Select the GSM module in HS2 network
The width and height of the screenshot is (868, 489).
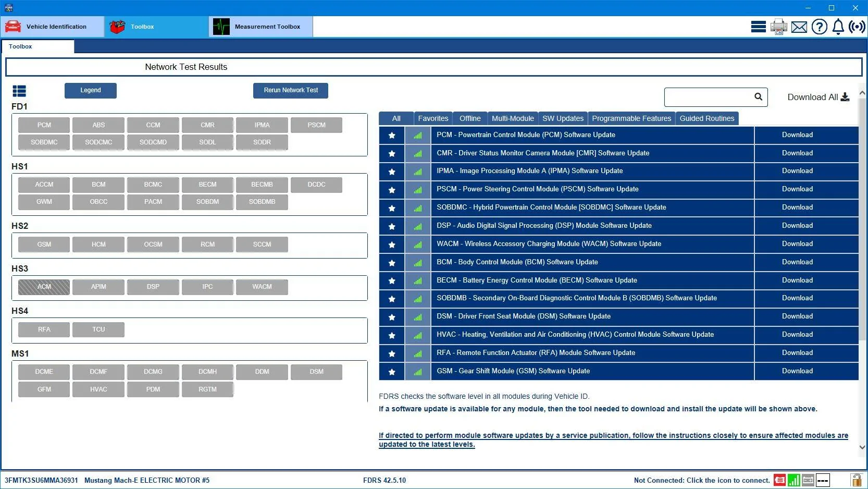[44, 244]
